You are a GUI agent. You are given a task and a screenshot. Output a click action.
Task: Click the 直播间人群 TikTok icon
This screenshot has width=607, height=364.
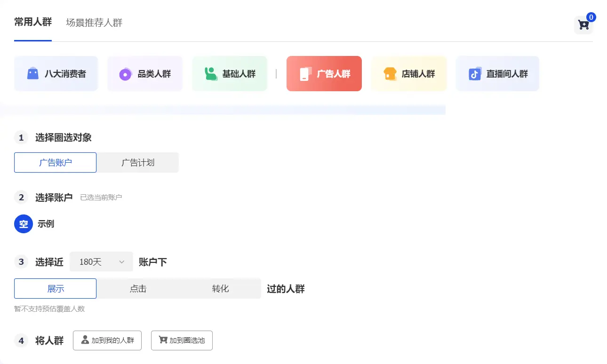click(475, 74)
